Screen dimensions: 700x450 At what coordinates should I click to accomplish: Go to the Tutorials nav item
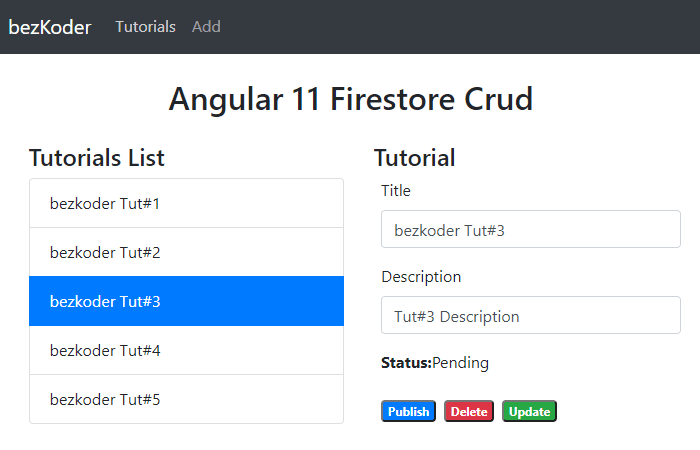(146, 27)
